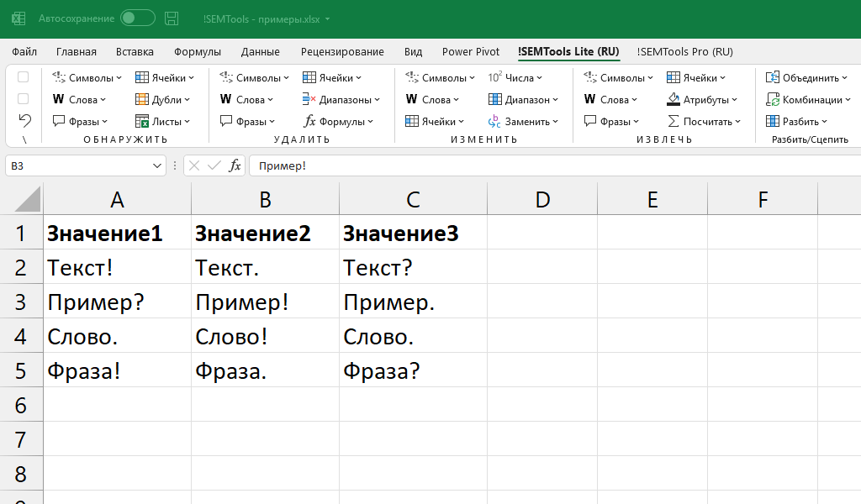This screenshot has width=861, height=504.
Task: Select cell Текст? in column C
Action: (x=413, y=268)
